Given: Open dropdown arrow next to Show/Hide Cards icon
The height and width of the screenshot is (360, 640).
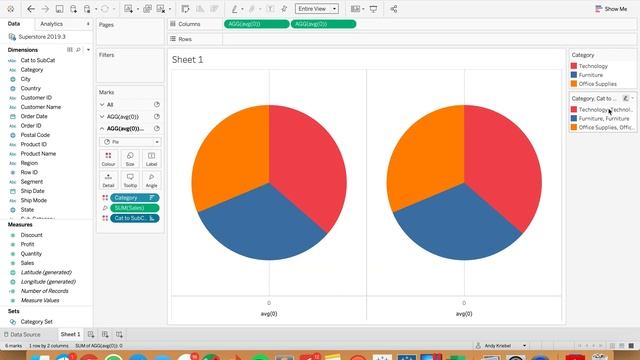Looking at the screenshot, I should tap(363, 9).
